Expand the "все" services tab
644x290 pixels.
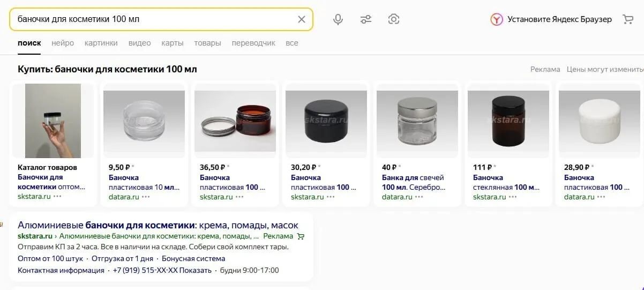pyautogui.click(x=292, y=43)
